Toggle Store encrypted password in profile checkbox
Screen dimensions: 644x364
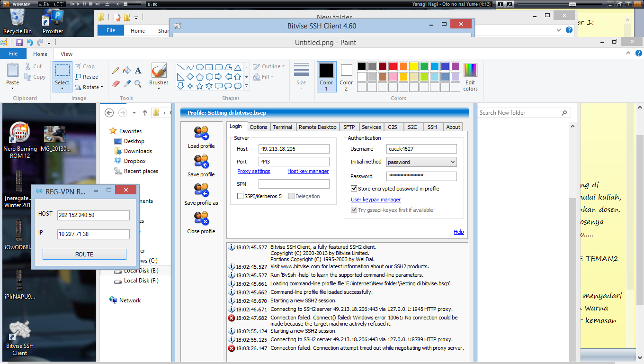(x=354, y=189)
